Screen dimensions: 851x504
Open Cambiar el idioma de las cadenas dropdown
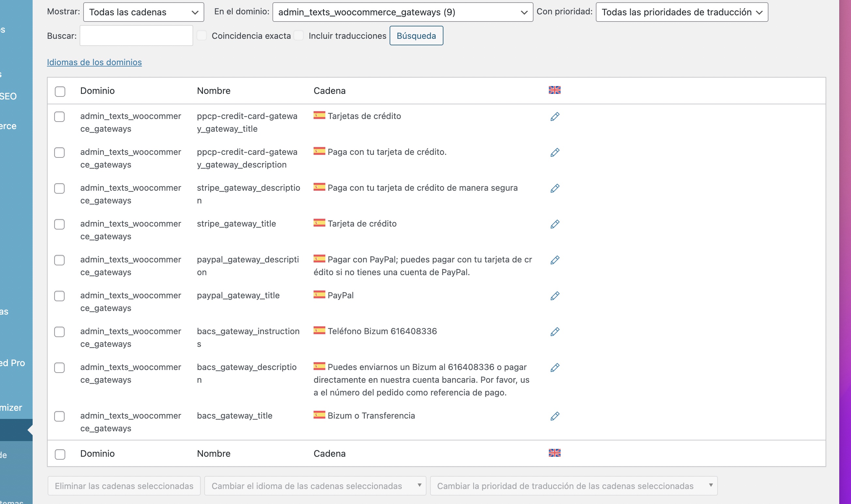[x=315, y=486]
